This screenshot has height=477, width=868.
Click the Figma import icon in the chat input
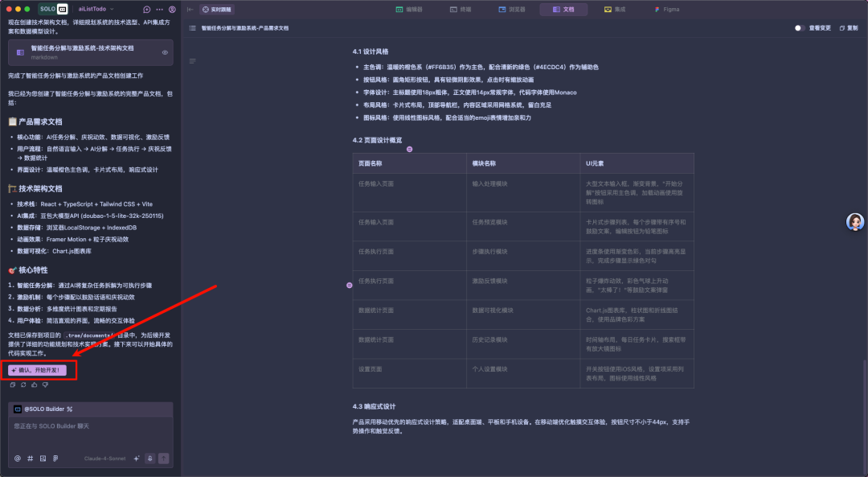tap(55, 458)
